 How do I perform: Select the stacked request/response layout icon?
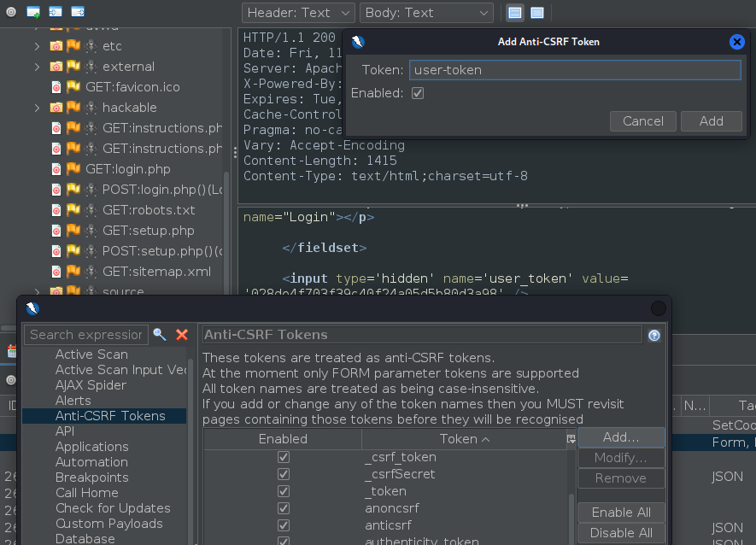click(515, 13)
